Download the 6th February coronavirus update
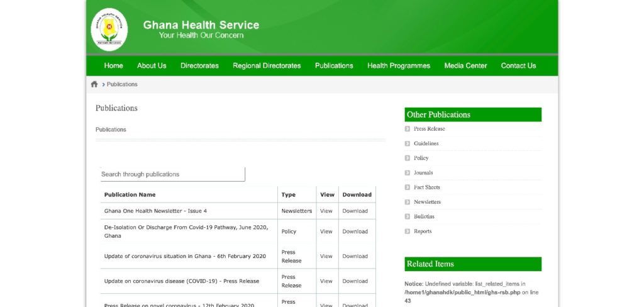 click(x=355, y=256)
